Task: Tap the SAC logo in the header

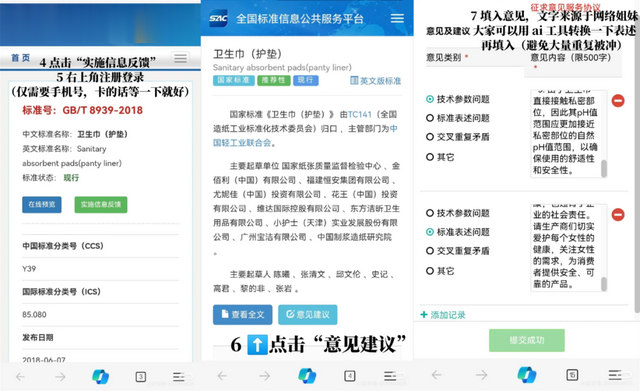Action: [x=218, y=18]
